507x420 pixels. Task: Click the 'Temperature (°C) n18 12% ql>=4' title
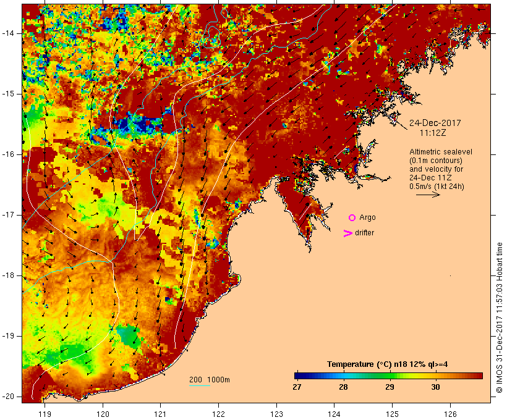(x=388, y=364)
